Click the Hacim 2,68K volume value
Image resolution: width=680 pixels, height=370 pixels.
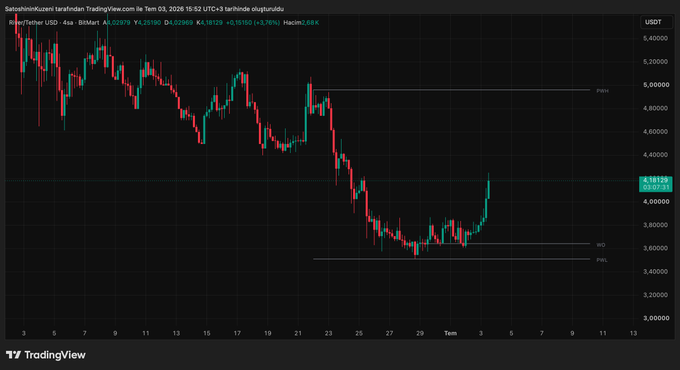[301, 23]
